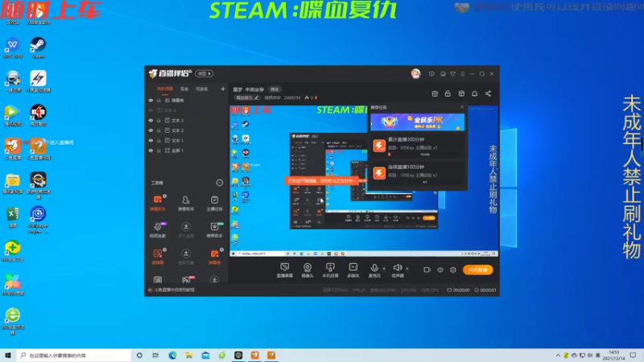Open the feedback message icon in title bar
Image resolution: width=644 pixels, height=362 pixels.
(x=431, y=74)
